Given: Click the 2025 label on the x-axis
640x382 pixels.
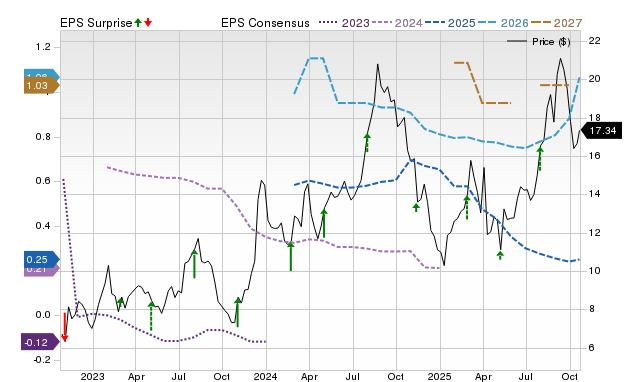Looking at the screenshot, I should click(439, 376).
